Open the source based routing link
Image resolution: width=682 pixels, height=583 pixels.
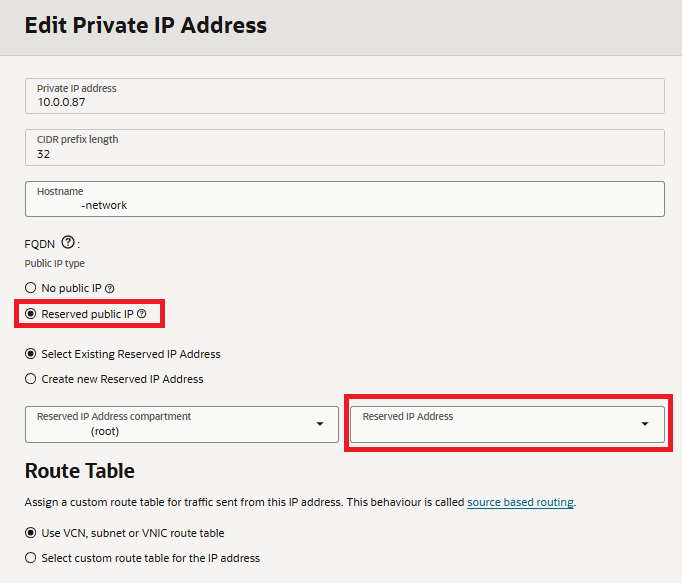[x=520, y=502]
